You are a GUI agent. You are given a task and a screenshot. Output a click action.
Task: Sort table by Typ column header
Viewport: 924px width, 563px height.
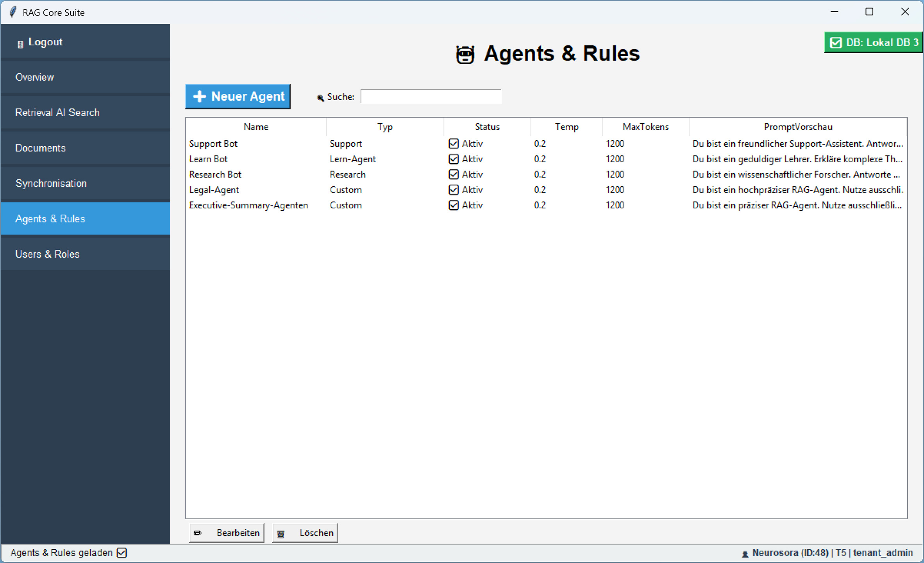(384, 127)
